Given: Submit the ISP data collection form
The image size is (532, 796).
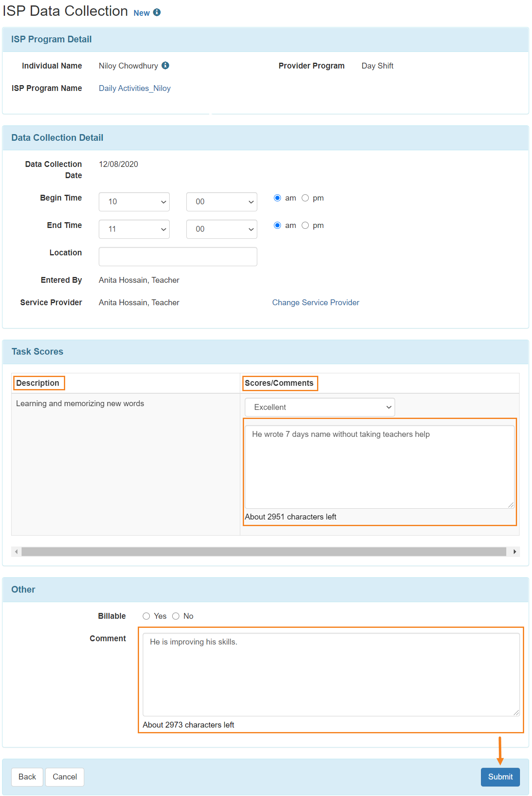Looking at the screenshot, I should [500, 777].
